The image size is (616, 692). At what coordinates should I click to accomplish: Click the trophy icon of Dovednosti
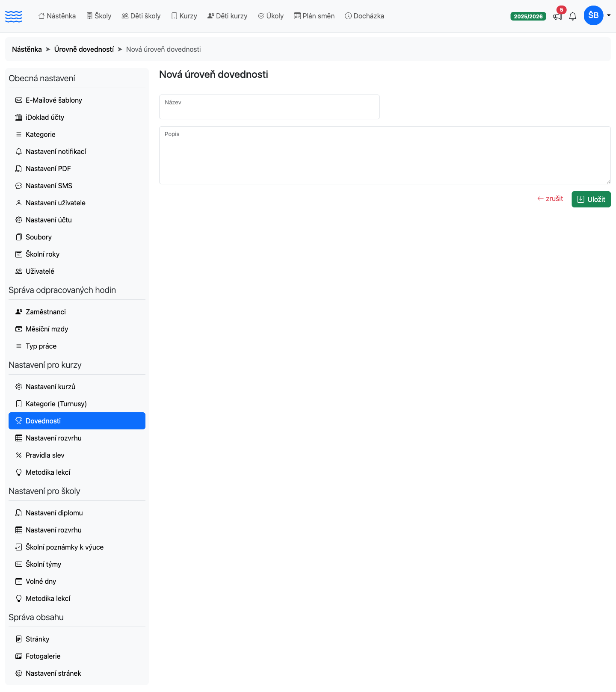tap(19, 421)
